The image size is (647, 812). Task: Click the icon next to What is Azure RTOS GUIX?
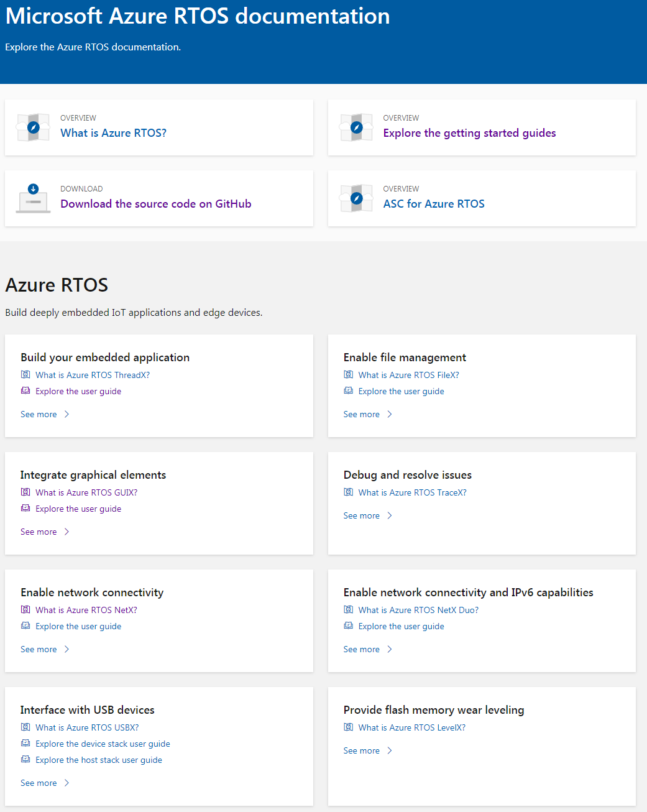(x=25, y=492)
